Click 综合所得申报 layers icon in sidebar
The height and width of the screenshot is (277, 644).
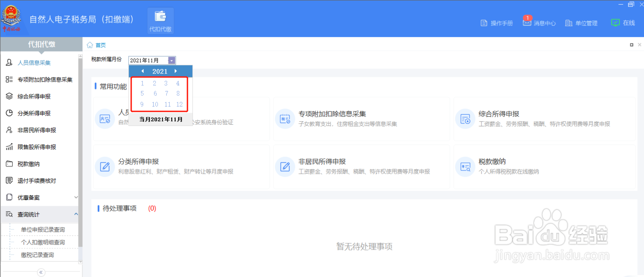[x=9, y=96]
